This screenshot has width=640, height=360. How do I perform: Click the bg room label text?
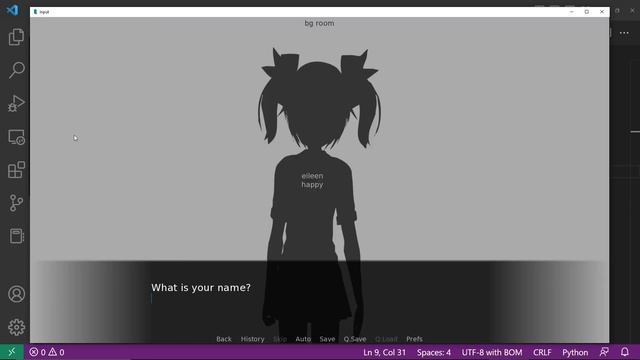point(319,23)
